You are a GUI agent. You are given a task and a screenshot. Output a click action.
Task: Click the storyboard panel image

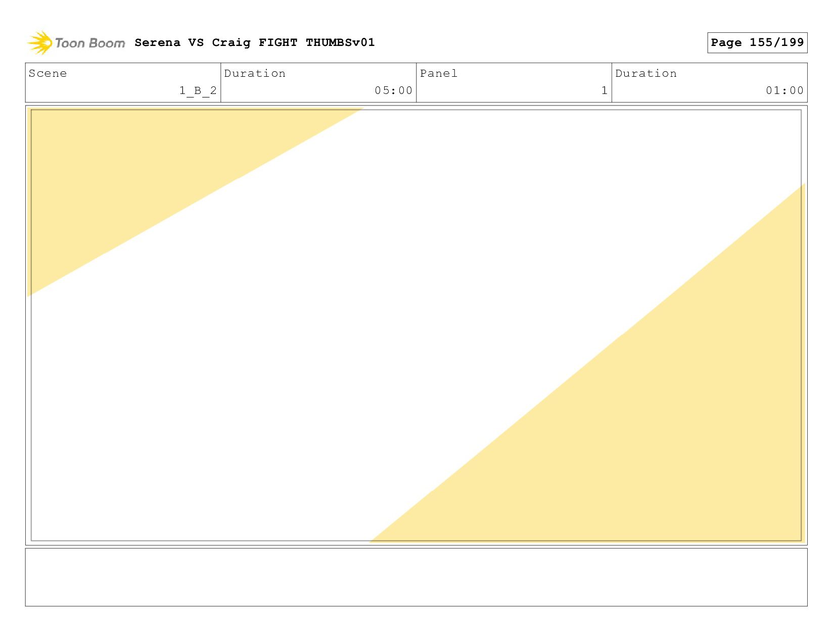[416, 325]
